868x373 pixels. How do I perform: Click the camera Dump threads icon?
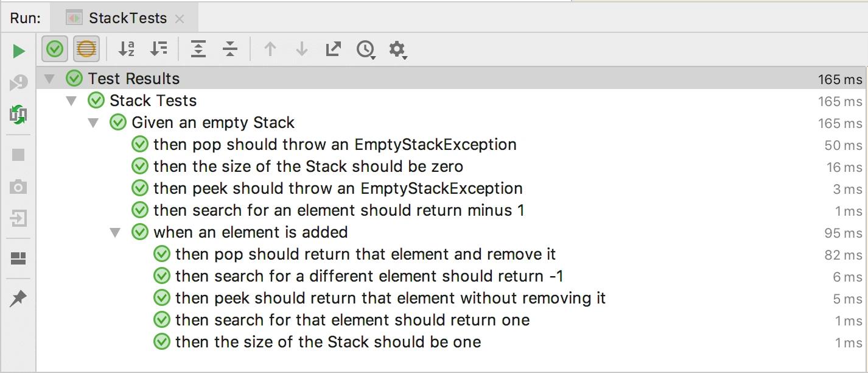19,187
